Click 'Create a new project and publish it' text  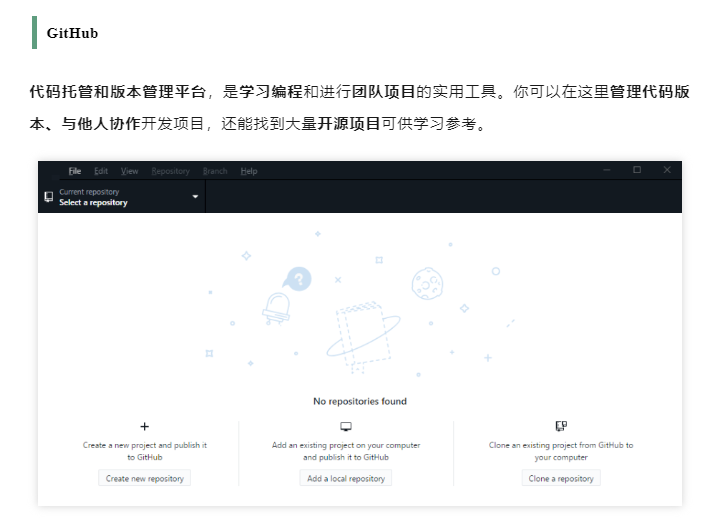[145, 445]
